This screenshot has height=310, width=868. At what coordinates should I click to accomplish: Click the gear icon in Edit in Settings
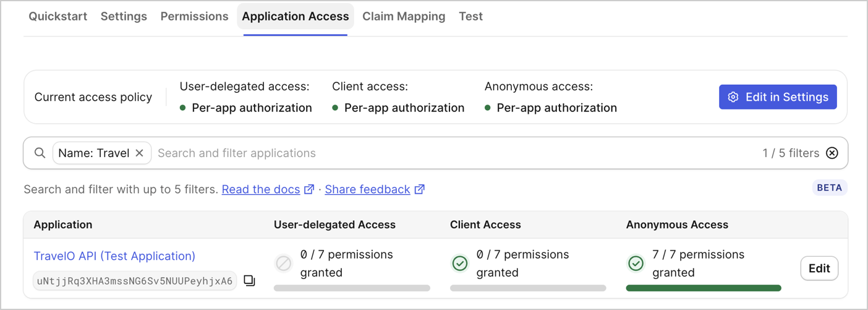point(733,97)
